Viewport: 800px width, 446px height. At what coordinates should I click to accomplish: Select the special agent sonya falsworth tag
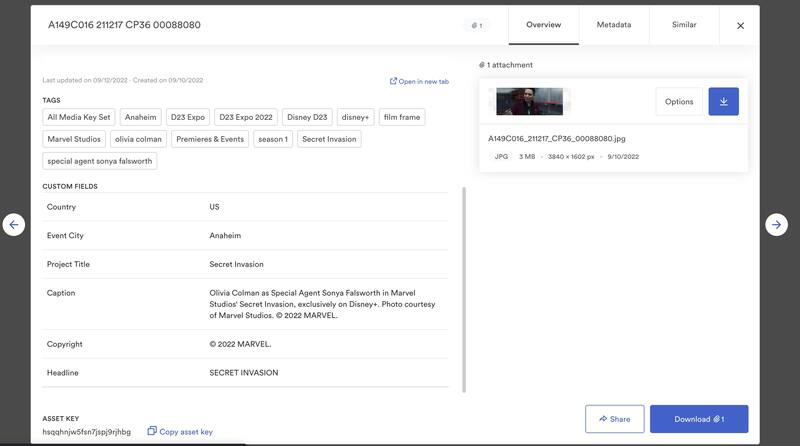[99, 161]
